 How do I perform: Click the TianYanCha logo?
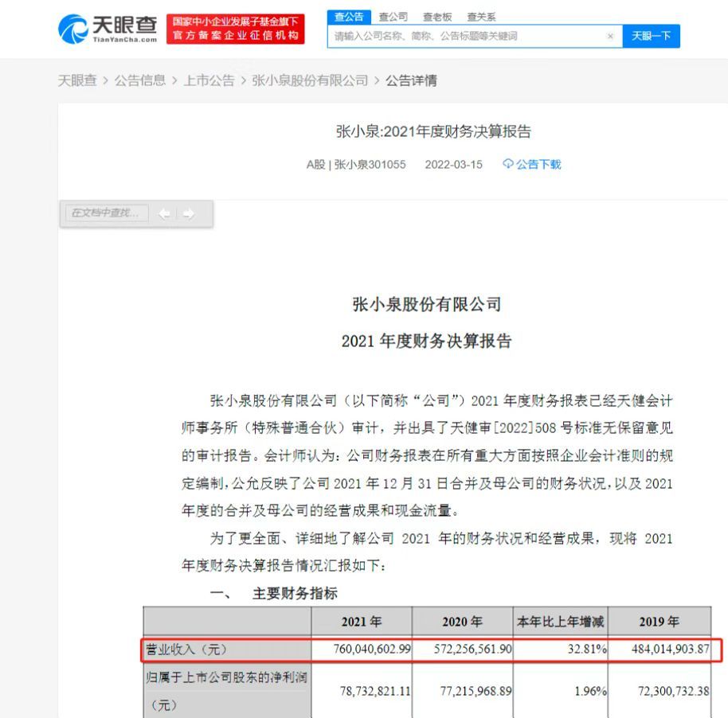point(108,29)
